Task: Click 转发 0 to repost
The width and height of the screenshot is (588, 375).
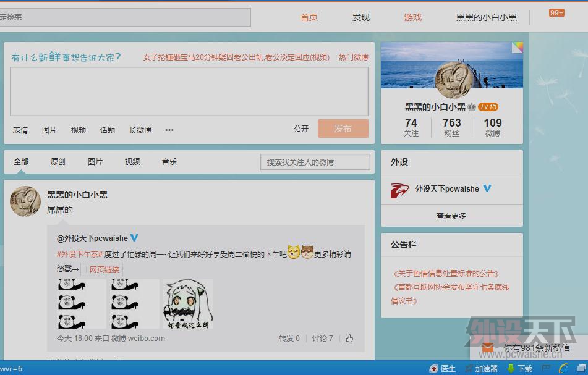Action: click(289, 339)
